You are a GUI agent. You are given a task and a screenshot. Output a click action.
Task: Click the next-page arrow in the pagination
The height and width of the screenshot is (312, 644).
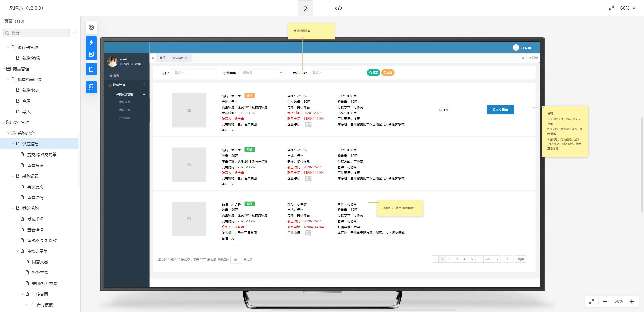tap(497, 259)
